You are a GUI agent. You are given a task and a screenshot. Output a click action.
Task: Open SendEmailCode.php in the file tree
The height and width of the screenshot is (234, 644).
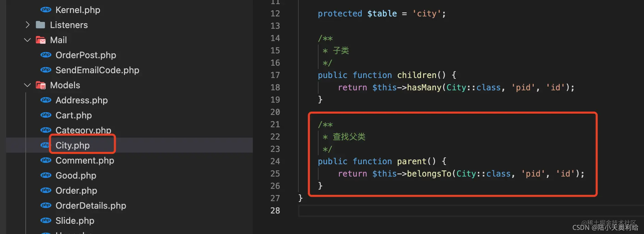tap(97, 70)
